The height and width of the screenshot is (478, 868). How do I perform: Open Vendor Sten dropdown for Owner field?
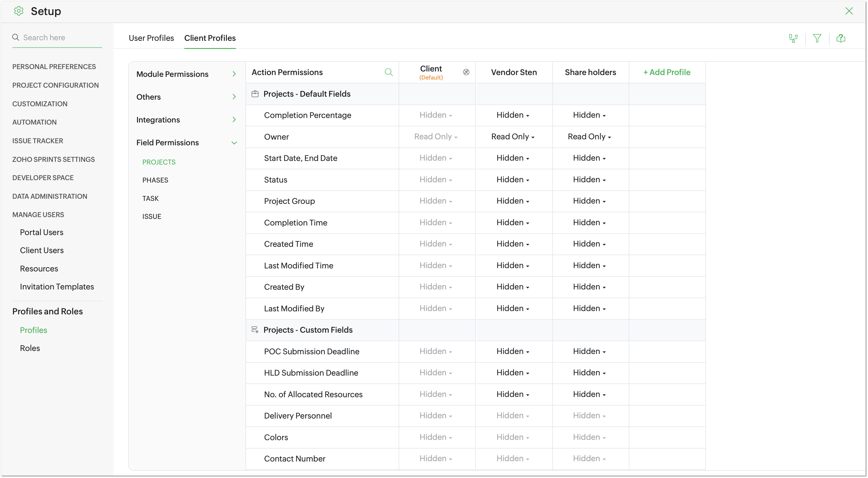tap(513, 137)
